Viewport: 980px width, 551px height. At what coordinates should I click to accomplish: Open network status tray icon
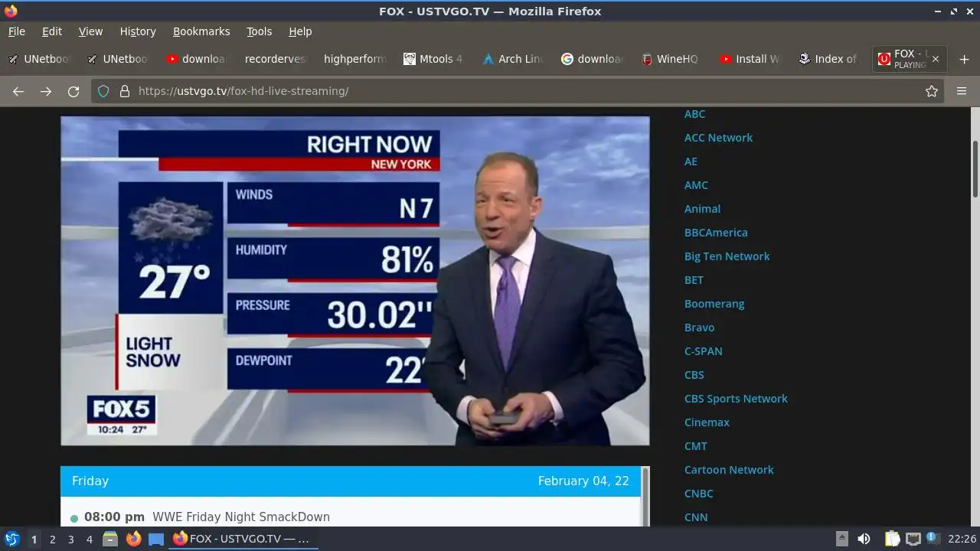pyautogui.click(x=913, y=539)
